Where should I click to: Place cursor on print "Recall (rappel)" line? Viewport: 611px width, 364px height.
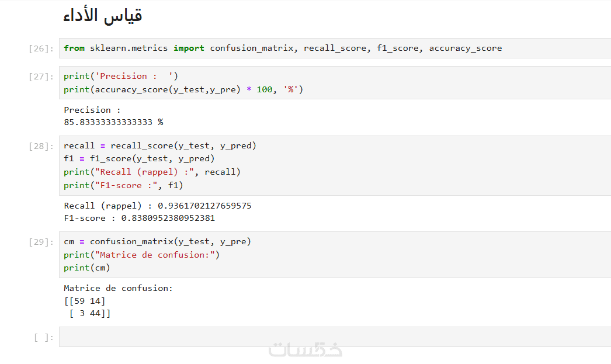click(x=152, y=172)
